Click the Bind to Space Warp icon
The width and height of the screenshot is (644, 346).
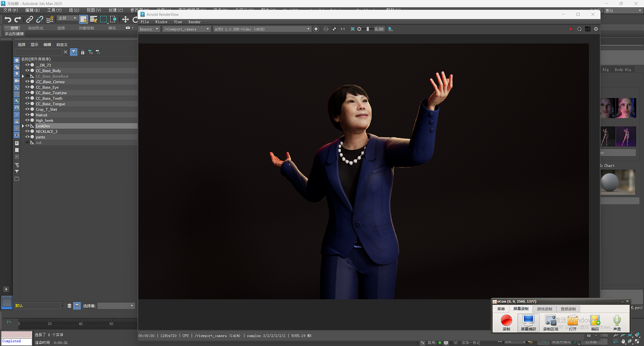pyautogui.click(x=50, y=19)
